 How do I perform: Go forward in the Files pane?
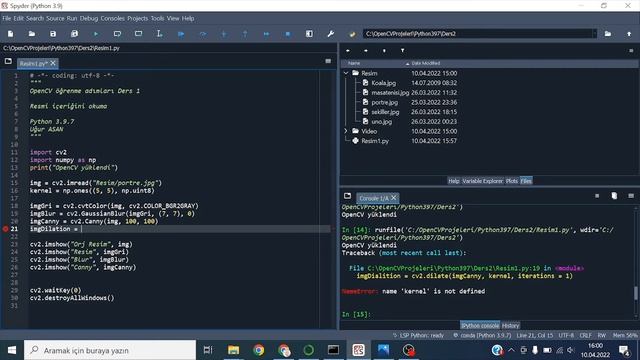(x=366, y=51)
